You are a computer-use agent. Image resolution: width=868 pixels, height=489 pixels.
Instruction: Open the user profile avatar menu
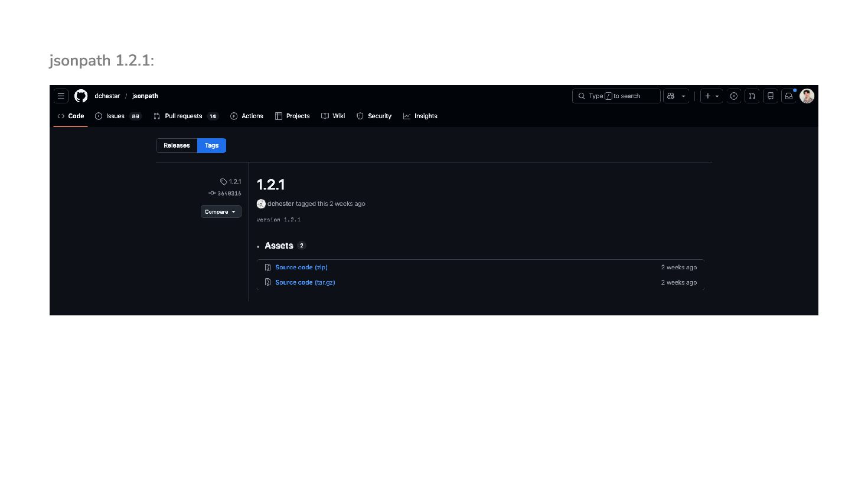coord(807,96)
